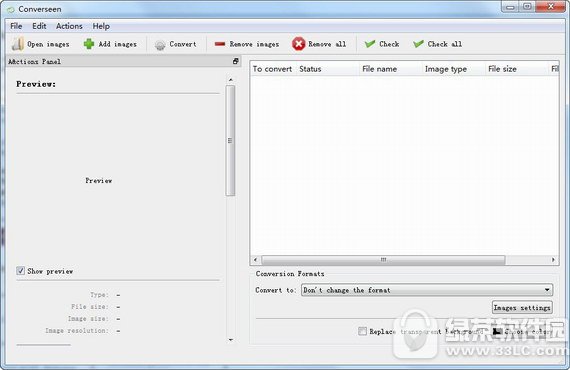
Task: Click the Images settings button
Action: [522, 307]
